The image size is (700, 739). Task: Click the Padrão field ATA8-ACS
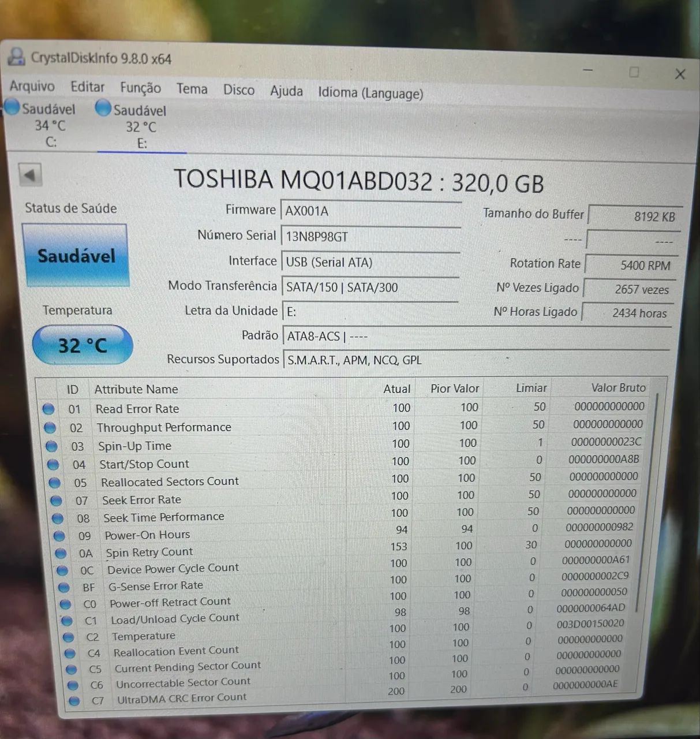pos(477,337)
